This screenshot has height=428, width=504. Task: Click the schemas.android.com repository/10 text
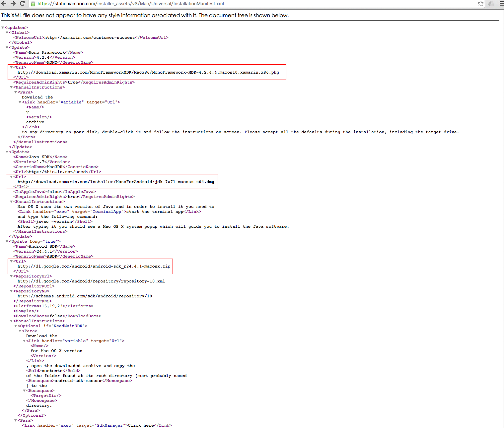[85, 296]
